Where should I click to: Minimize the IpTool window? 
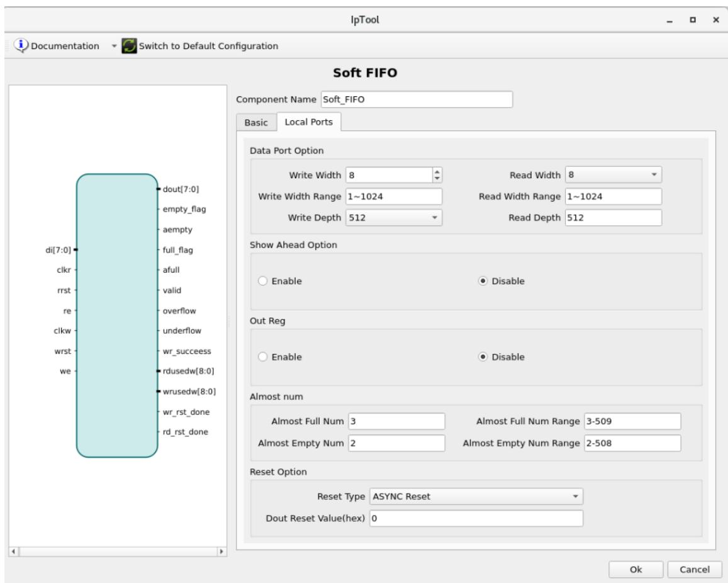669,20
